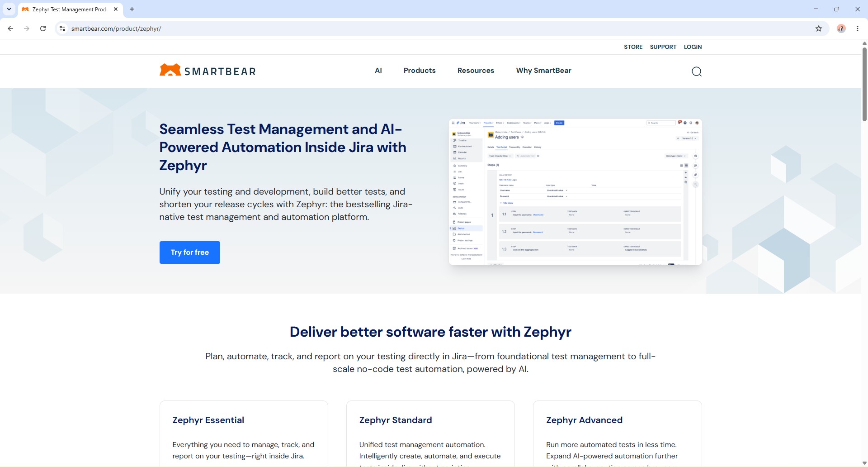Image resolution: width=868 pixels, height=467 pixels.
Task: Open the Why SmartBear menu
Action: coord(544,71)
